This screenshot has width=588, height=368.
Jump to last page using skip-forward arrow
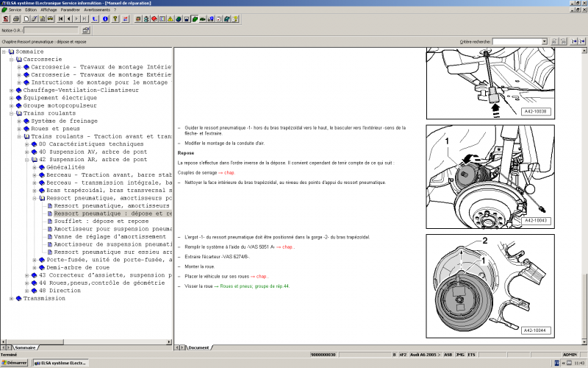[85, 19]
